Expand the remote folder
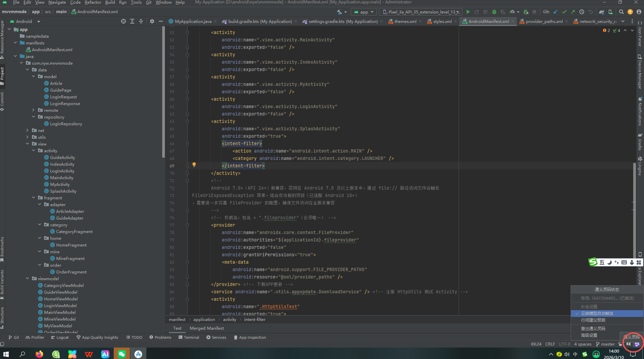This screenshot has height=359, width=644. tap(34, 110)
